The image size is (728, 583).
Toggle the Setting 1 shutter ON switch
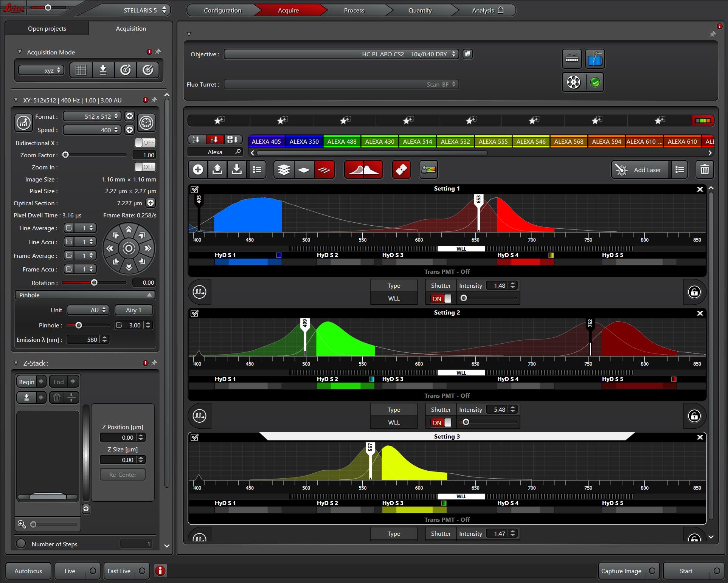tap(441, 299)
